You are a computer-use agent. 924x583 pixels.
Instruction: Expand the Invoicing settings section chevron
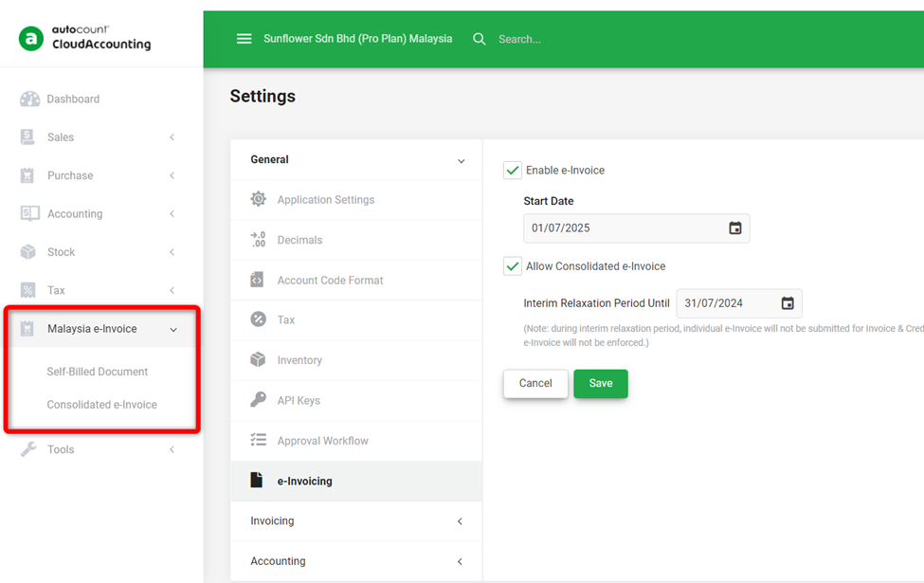point(460,521)
